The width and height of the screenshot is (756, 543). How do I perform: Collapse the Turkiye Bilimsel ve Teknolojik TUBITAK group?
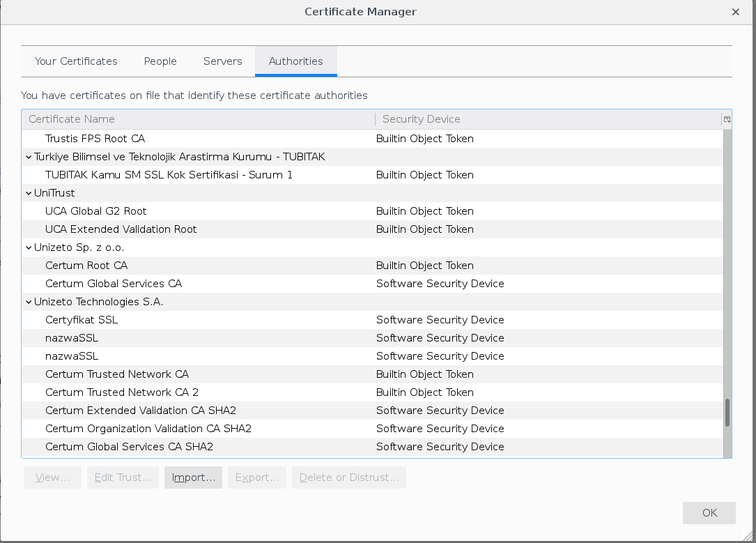click(x=29, y=157)
